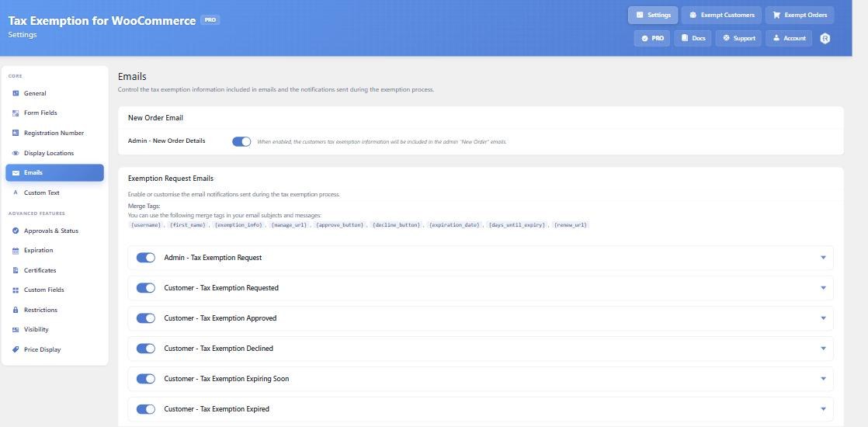Click the Visibility sidebar icon
868x427 pixels.
(16, 329)
